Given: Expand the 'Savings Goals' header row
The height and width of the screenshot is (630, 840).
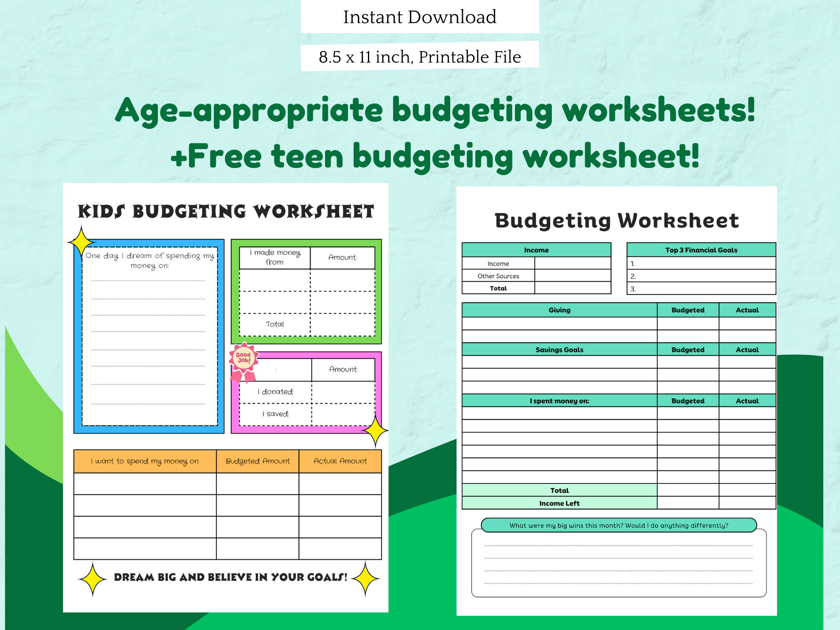Looking at the screenshot, I should [x=559, y=349].
